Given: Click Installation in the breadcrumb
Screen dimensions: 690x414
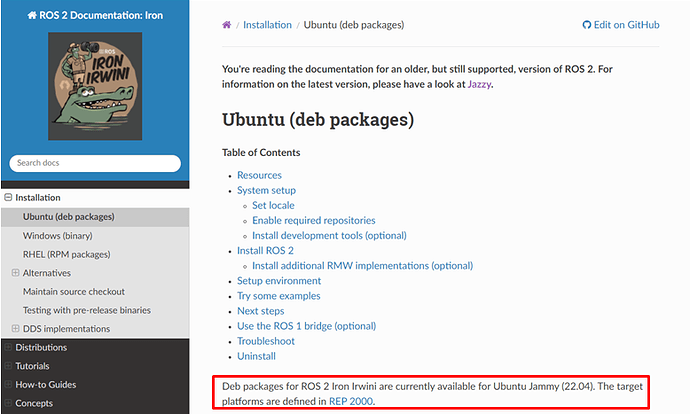Looking at the screenshot, I should click(x=267, y=25).
